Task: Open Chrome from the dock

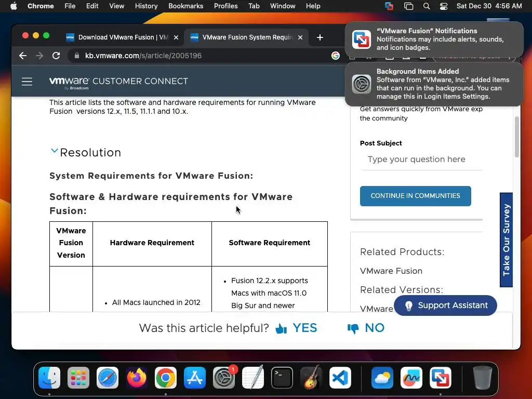Action: [x=166, y=377]
